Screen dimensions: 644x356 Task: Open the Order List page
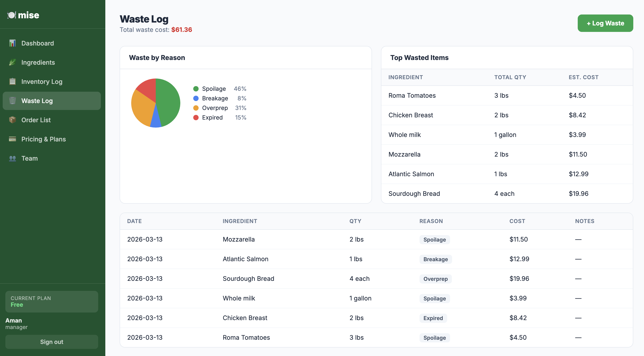click(x=36, y=120)
